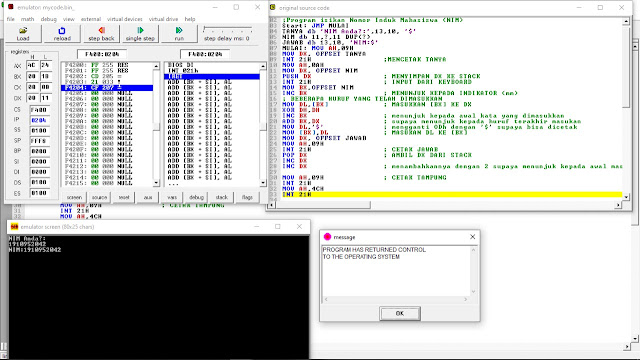Click the reload toolbar button
Viewport: 640px width, 360px height.
[62, 33]
